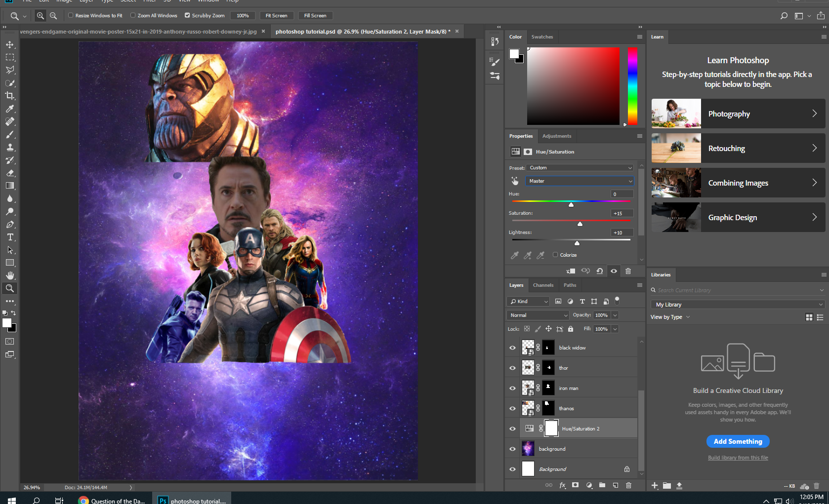Switch to the Swatches tab
The width and height of the screenshot is (829, 504).
coord(542,37)
